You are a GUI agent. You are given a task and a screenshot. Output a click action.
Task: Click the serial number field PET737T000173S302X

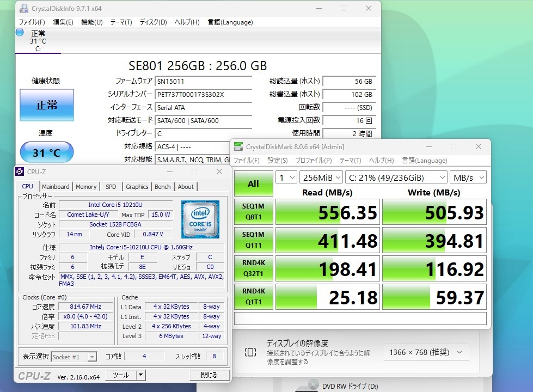203,95
